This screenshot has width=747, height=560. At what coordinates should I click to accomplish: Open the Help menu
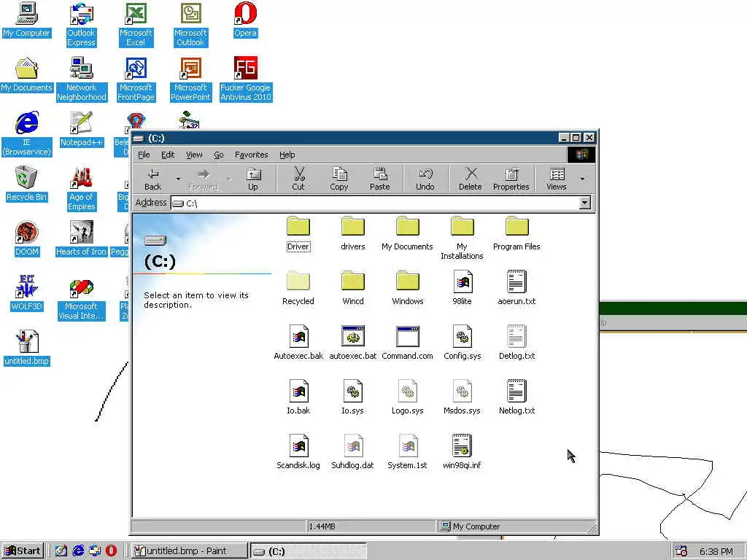287,155
